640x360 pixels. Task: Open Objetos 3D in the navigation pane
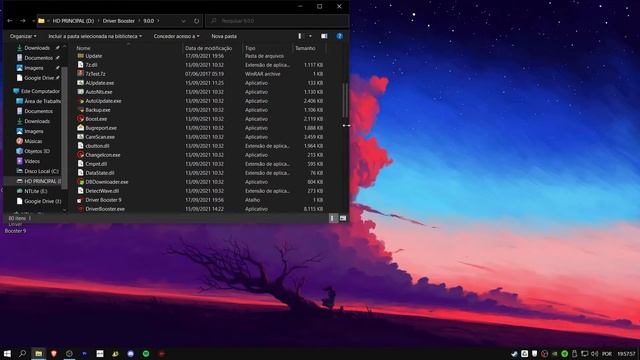(x=33, y=151)
